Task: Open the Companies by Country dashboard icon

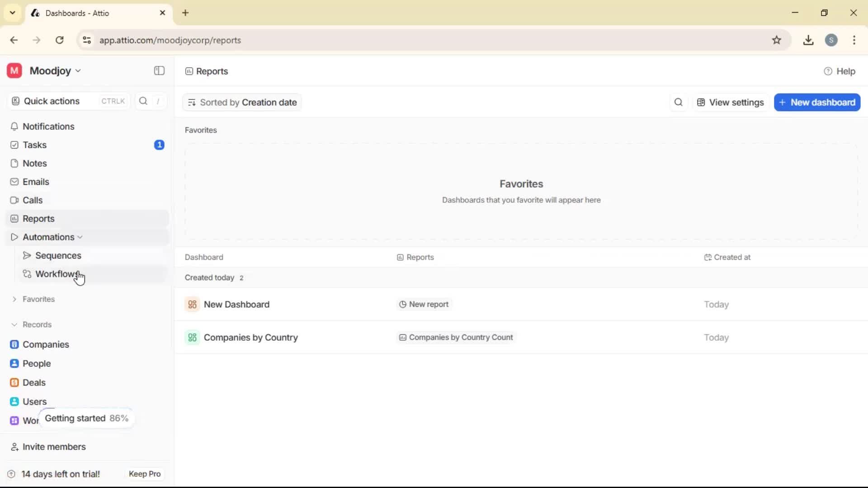Action: (192, 337)
